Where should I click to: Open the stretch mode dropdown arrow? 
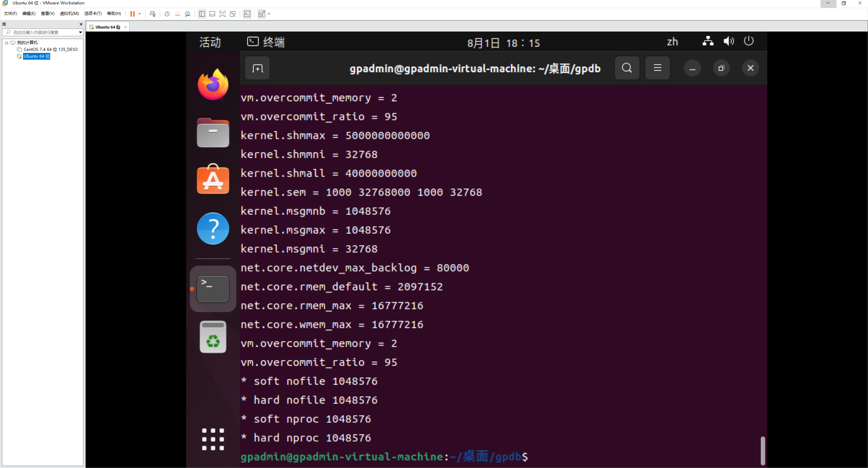(x=269, y=14)
